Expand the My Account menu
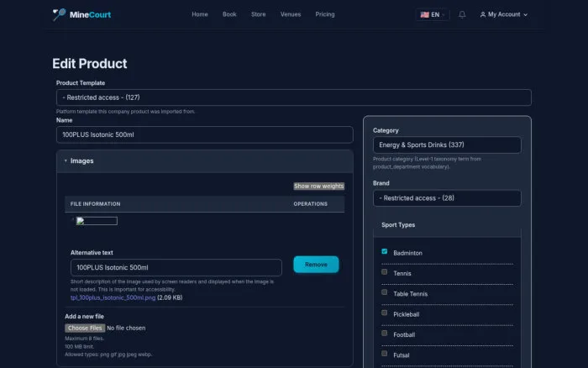588x368 pixels. [504, 14]
